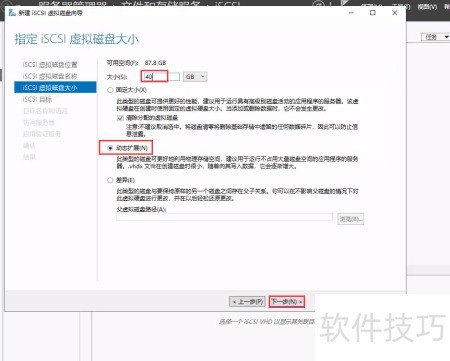Maximize the iSCSI wizard window
Viewport: 450px width, 361px height.
point(373,13)
